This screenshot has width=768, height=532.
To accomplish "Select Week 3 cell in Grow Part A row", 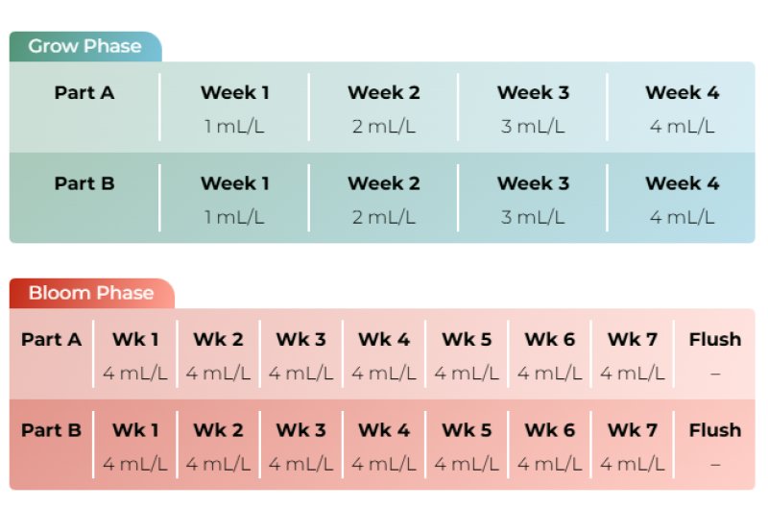I will tap(533, 108).
